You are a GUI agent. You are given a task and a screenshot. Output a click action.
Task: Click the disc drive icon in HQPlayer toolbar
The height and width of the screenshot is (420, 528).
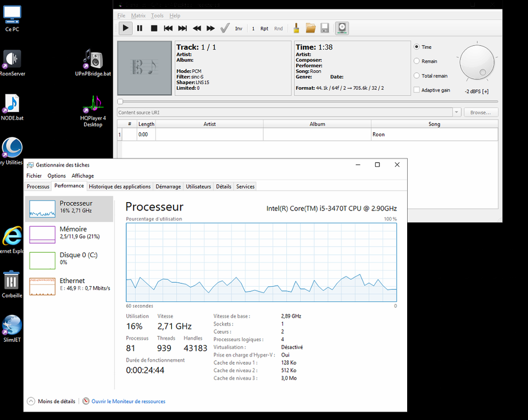342,28
